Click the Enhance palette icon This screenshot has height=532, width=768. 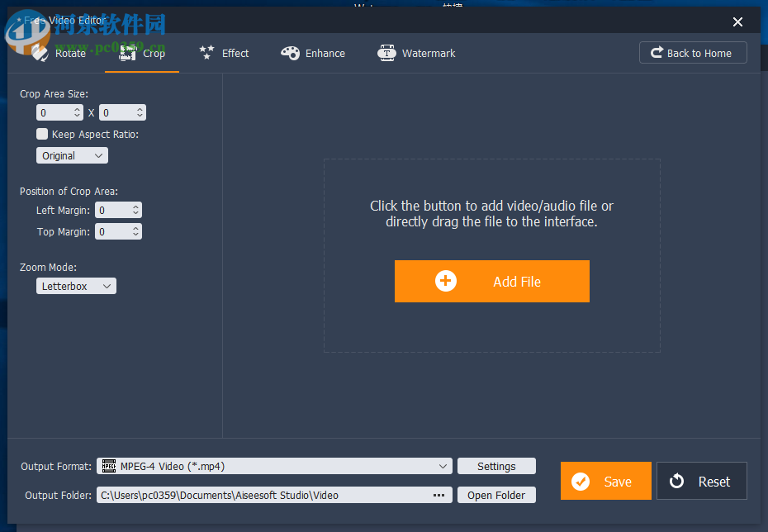click(x=291, y=52)
